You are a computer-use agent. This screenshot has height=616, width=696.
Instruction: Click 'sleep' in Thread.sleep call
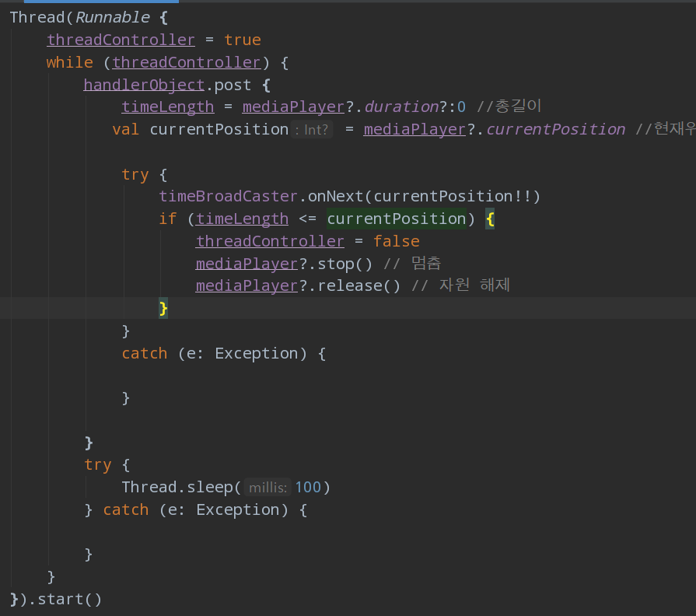click(x=209, y=488)
